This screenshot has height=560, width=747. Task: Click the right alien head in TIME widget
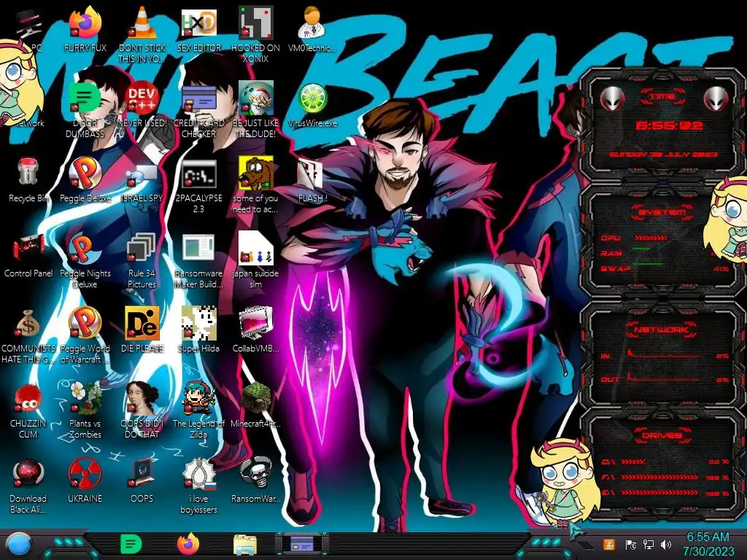tap(716, 98)
